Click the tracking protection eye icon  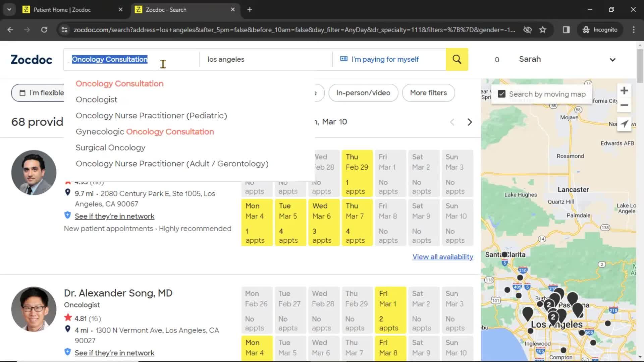[x=527, y=30]
